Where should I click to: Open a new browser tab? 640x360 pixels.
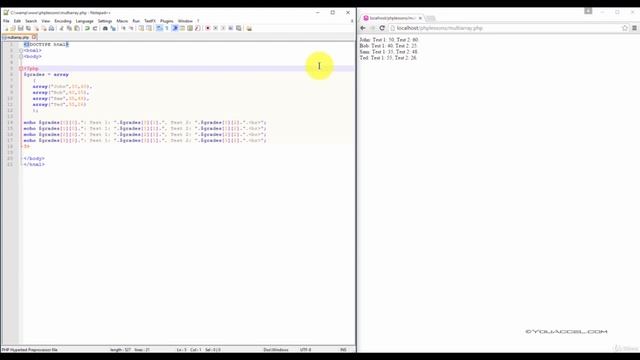[431, 18]
